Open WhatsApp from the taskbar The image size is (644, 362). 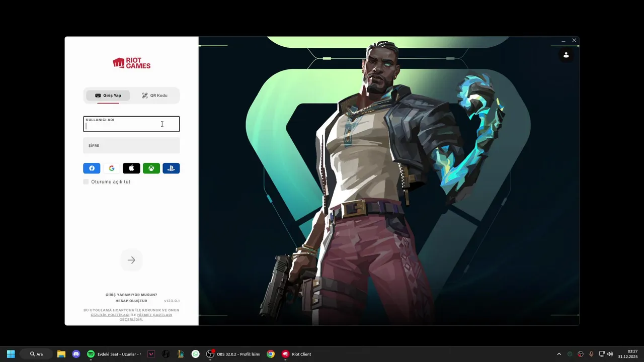point(196,354)
